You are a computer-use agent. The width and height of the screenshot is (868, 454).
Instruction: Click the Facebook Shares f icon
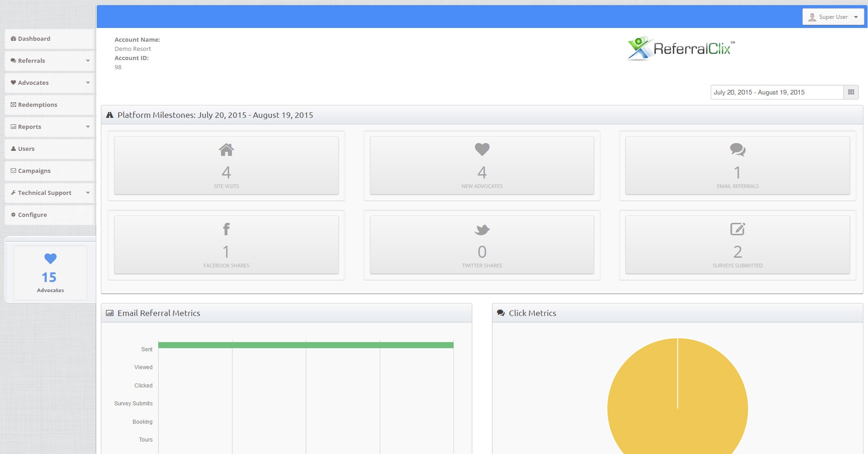[x=227, y=229]
